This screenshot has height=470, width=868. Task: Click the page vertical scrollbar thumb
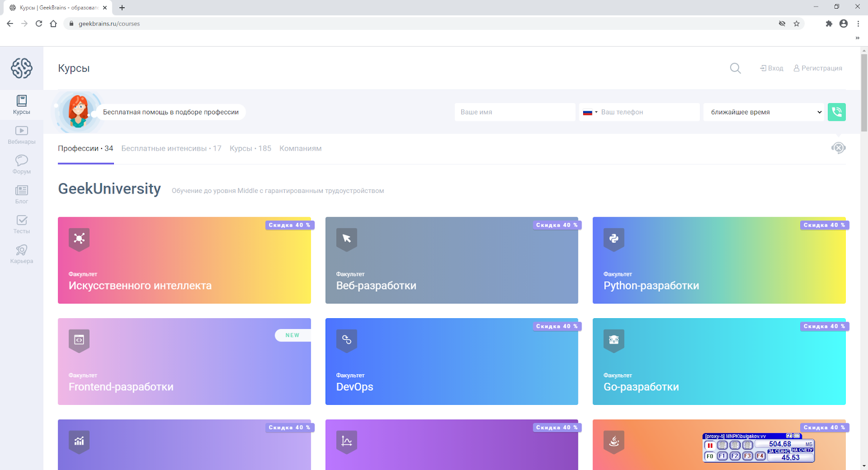[864, 92]
